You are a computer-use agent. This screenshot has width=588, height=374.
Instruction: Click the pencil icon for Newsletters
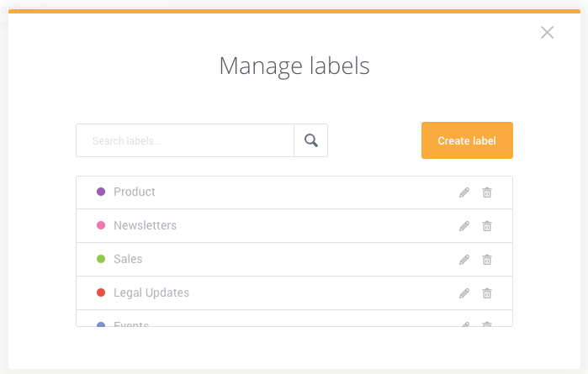[464, 226]
